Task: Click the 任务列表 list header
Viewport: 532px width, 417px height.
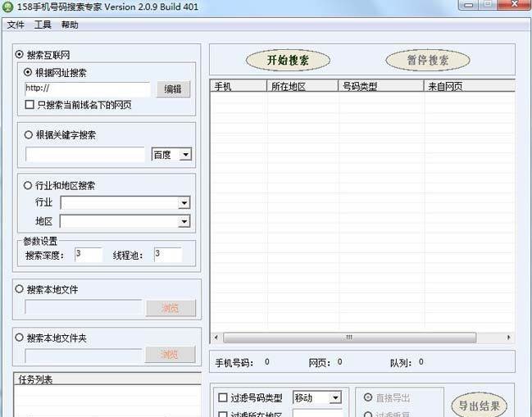Action: [x=107, y=379]
